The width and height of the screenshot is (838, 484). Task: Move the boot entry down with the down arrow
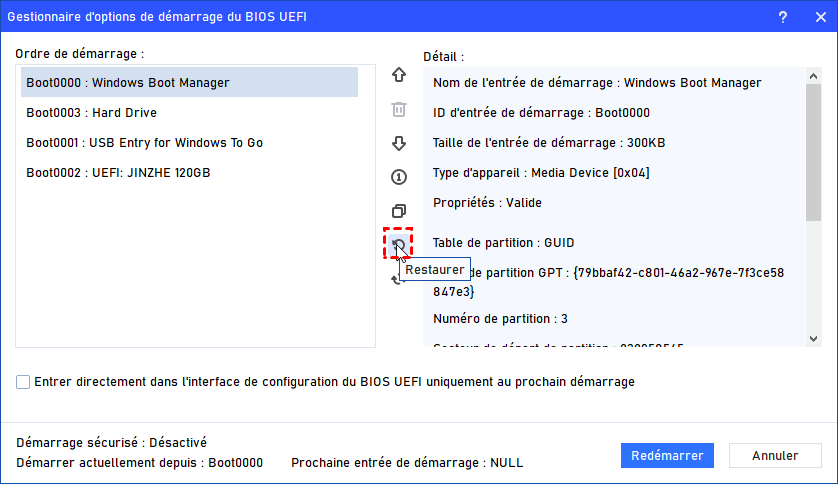pos(399,143)
